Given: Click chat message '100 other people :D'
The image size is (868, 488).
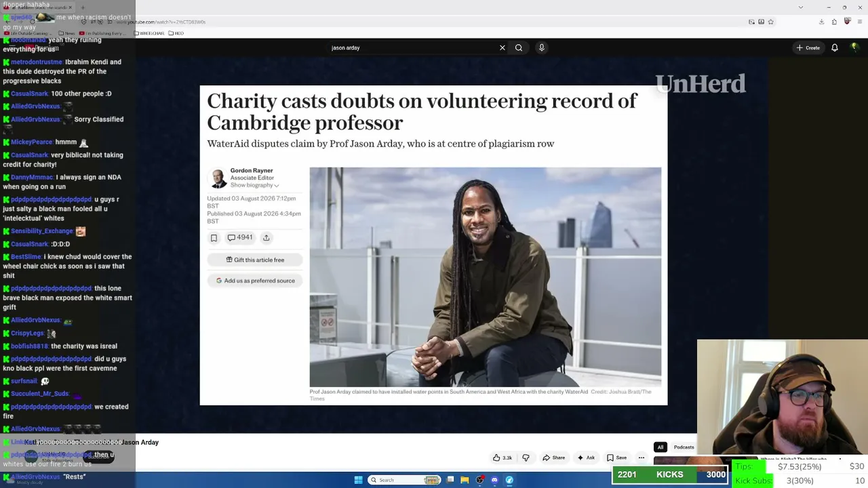Looking at the screenshot, I should [81, 94].
